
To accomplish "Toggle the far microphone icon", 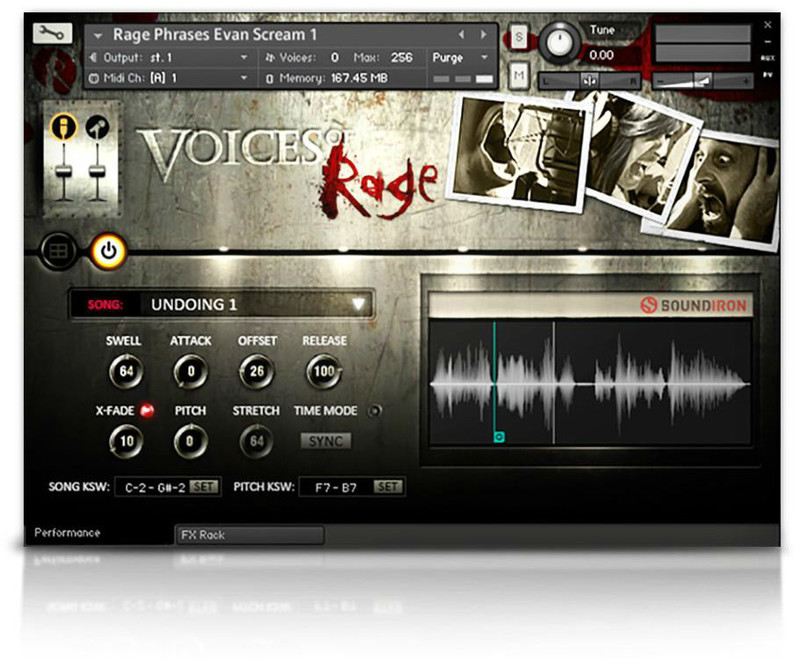I will click(96, 126).
